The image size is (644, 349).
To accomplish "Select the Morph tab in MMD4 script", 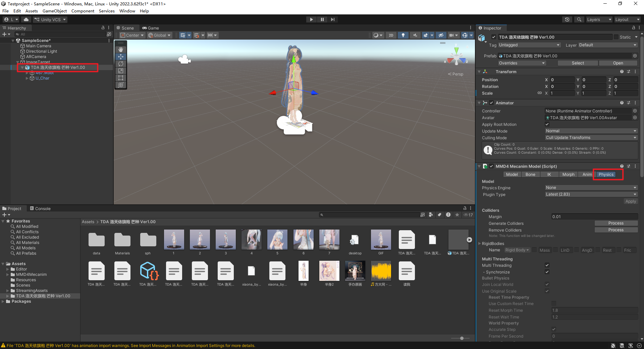I will (x=568, y=174).
